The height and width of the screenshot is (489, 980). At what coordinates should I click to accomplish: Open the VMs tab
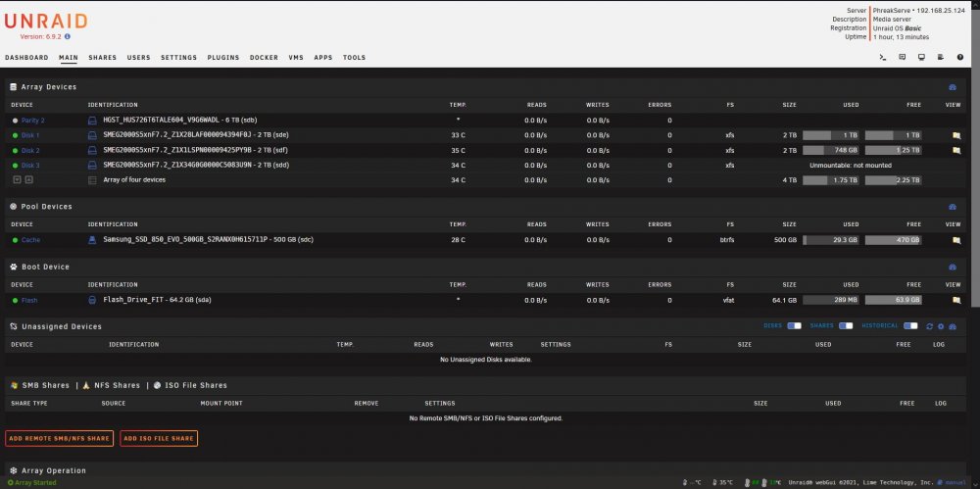point(296,58)
